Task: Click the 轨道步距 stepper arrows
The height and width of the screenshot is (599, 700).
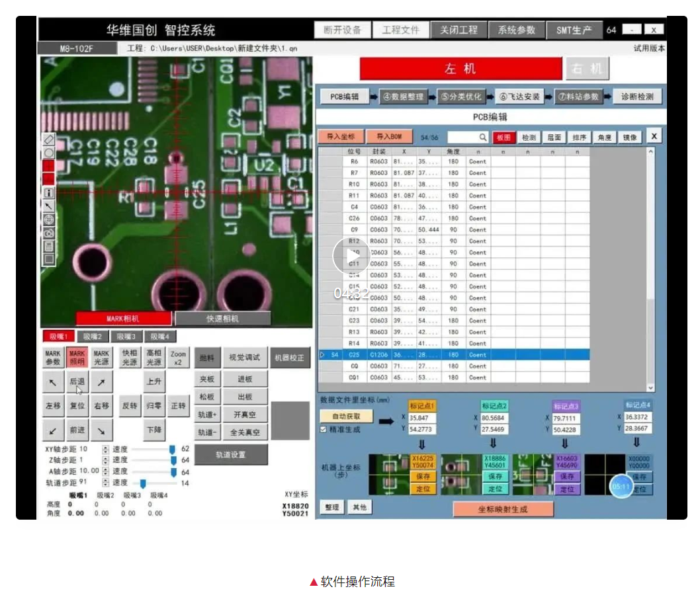Action: (105, 483)
